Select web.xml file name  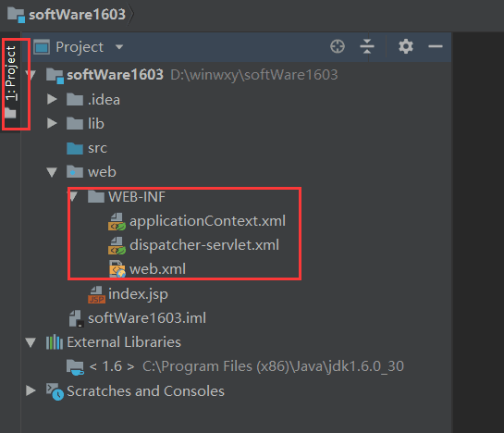click(x=157, y=269)
